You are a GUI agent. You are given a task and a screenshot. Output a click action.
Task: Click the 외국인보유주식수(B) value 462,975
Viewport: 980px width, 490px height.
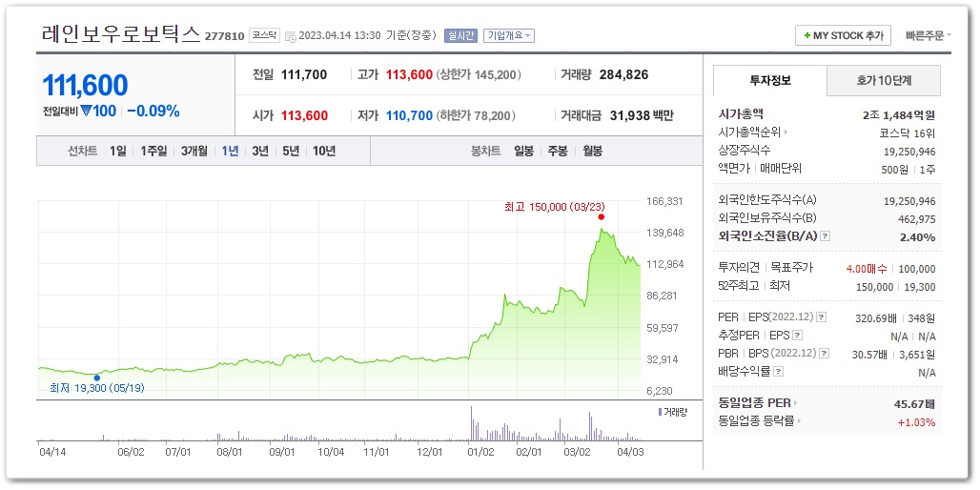click(917, 218)
